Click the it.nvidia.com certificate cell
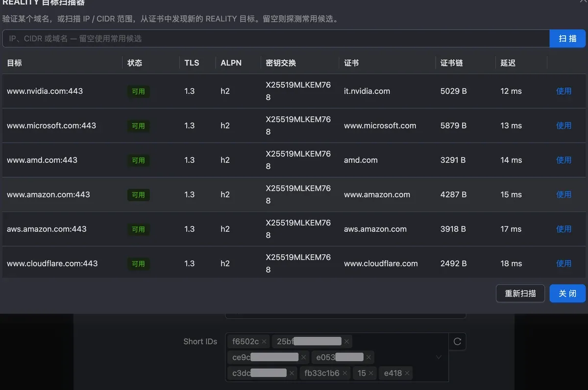 click(367, 91)
